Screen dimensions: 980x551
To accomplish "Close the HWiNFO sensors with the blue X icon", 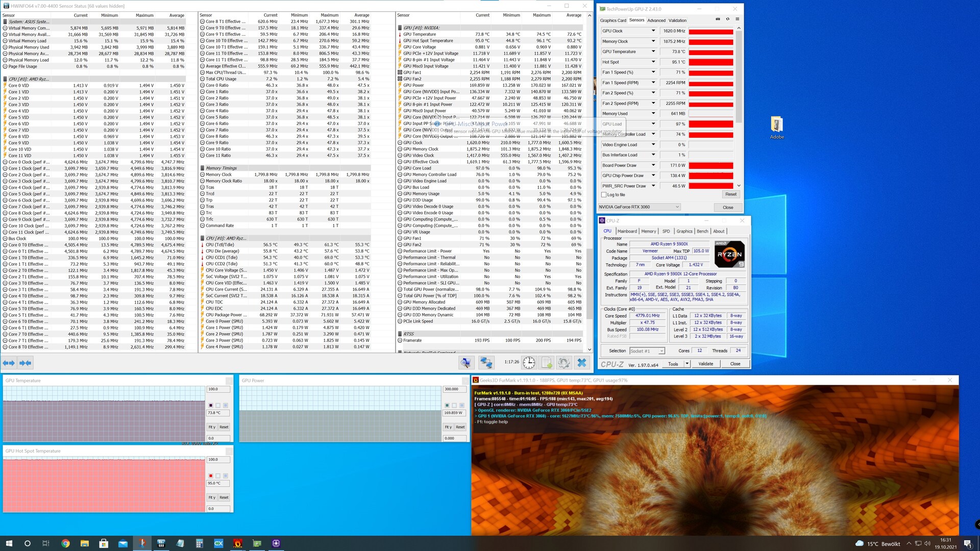I will click(581, 363).
